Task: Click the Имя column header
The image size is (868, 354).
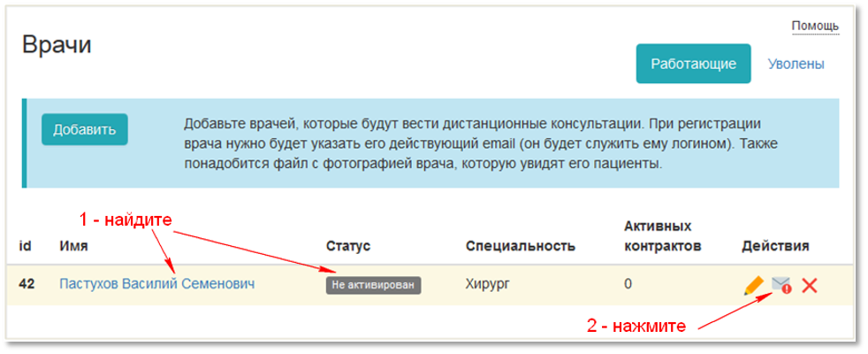Action: [x=74, y=245]
